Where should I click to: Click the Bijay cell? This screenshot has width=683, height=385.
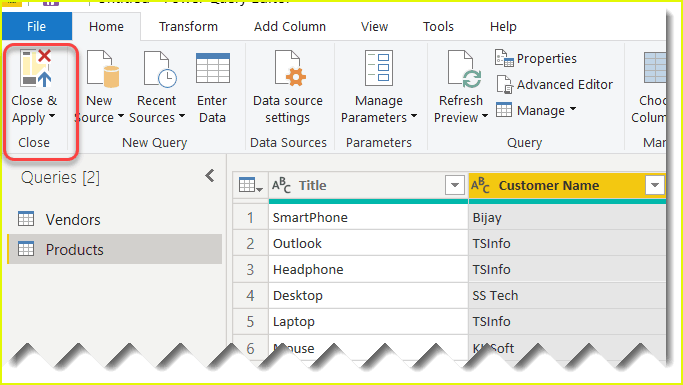568,217
